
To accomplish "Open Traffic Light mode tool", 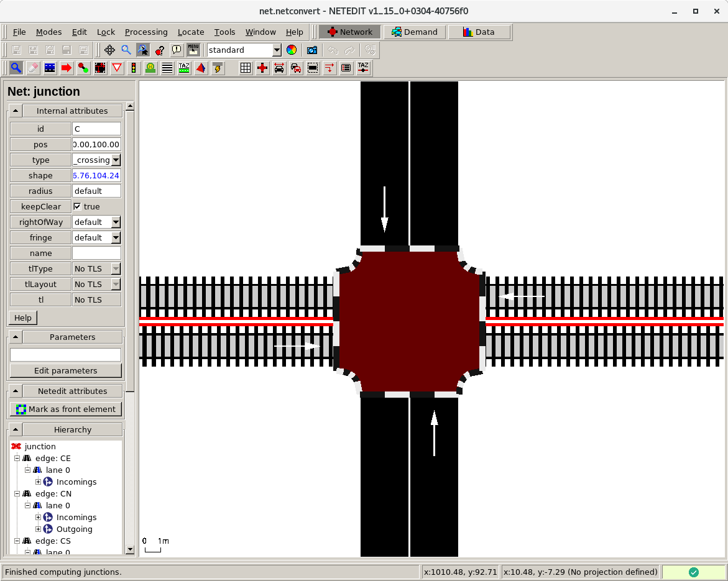I will point(134,68).
